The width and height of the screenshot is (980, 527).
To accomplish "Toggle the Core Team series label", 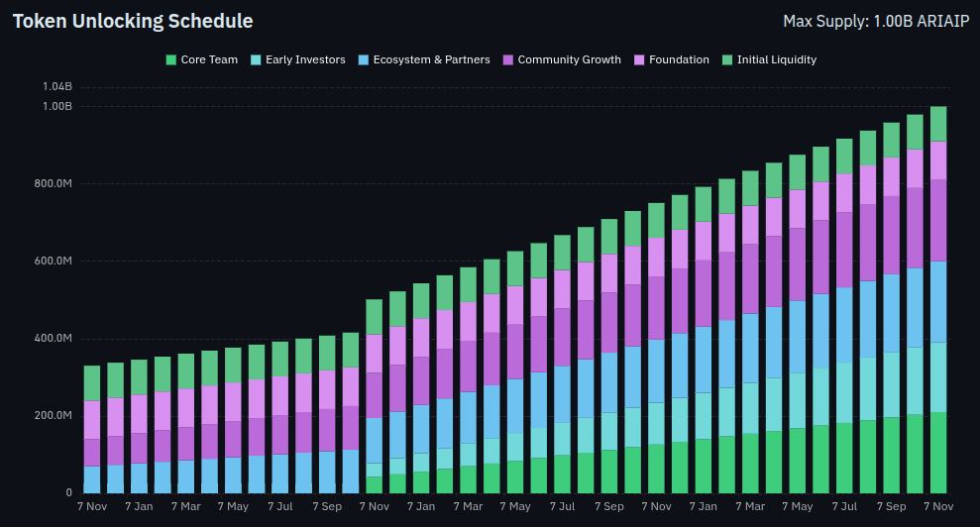I will [209, 60].
